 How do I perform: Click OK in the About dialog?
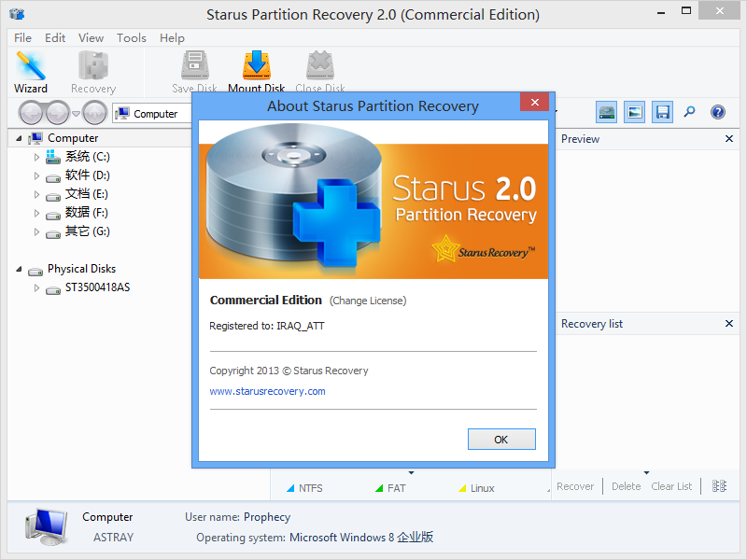pos(501,439)
